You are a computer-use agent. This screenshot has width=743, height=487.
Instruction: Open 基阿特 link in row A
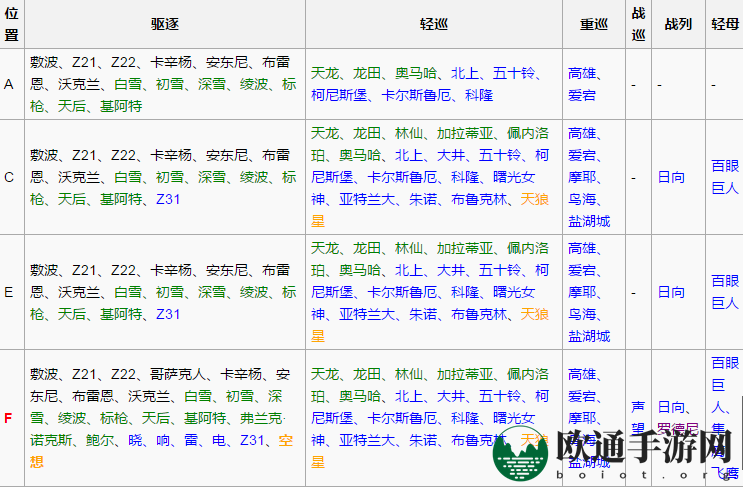click(x=121, y=106)
